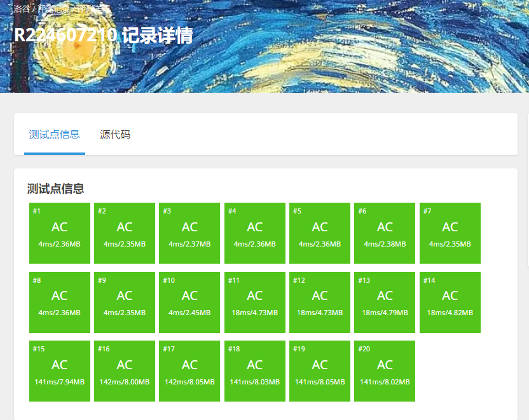Select test case #19 tile
Screen dimensions: 529x420
point(320,371)
